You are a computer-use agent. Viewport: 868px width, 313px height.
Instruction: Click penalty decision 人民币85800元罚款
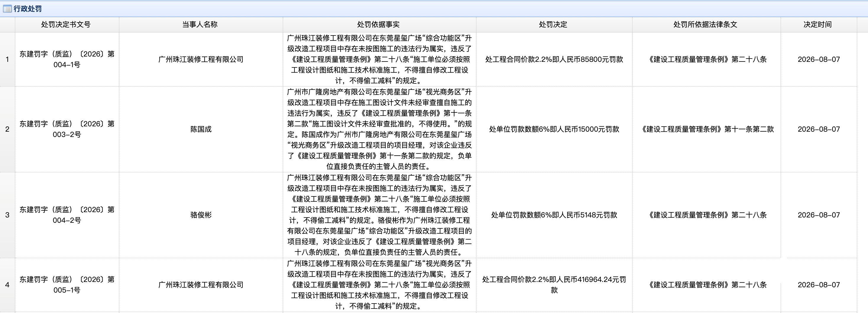(x=554, y=59)
